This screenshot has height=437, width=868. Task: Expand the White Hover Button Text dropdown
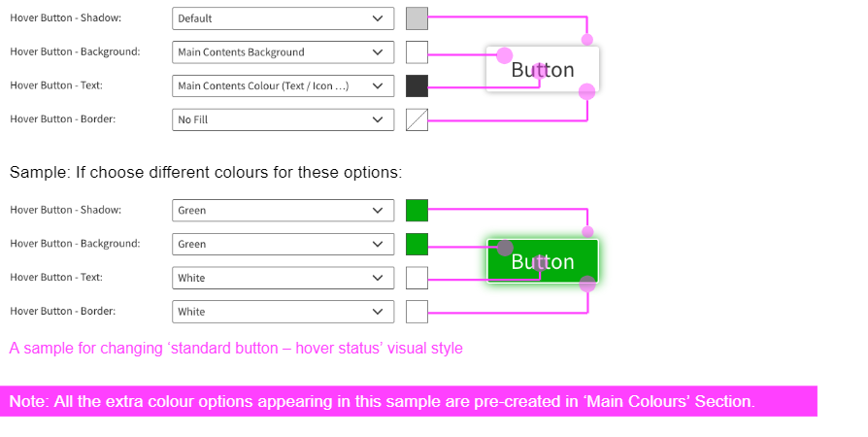(283, 278)
